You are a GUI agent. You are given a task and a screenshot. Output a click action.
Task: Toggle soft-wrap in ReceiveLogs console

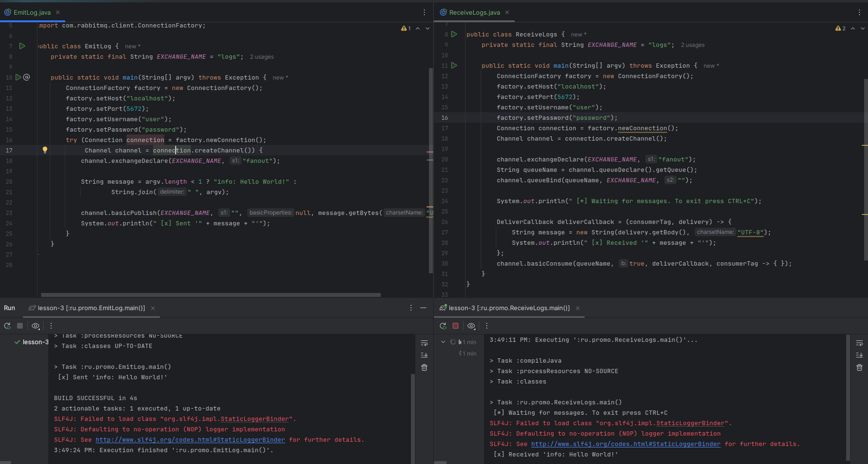click(x=859, y=343)
